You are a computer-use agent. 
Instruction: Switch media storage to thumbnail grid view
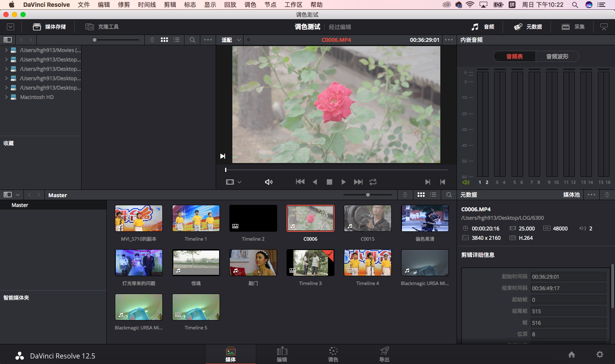(x=164, y=40)
